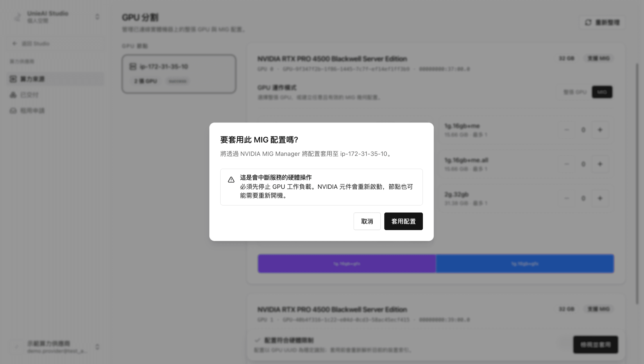Click the dialog title 要套用此 MIG 配置嗎?
This screenshot has height=364, width=644.
(259, 140)
